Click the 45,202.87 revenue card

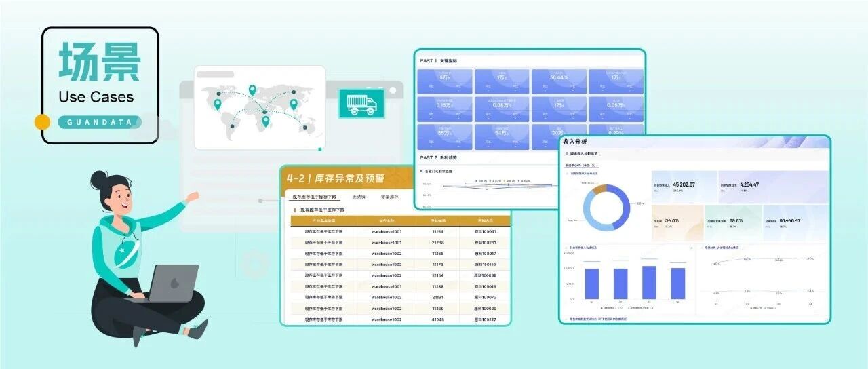point(684,187)
